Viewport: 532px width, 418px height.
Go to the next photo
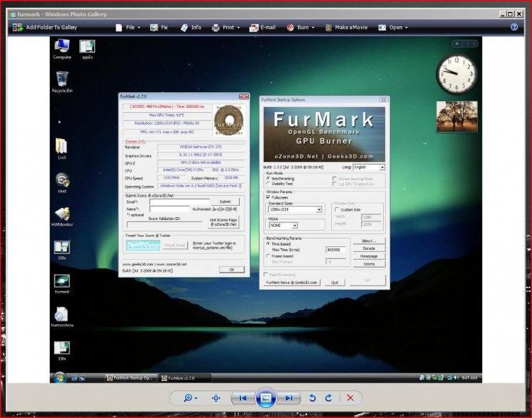pos(289,398)
